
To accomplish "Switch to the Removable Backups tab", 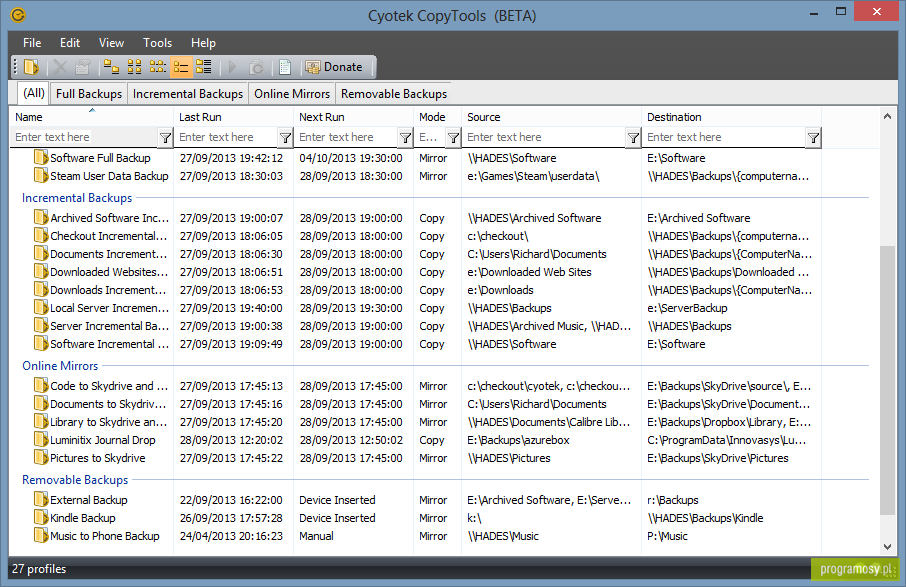I will coord(394,94).
